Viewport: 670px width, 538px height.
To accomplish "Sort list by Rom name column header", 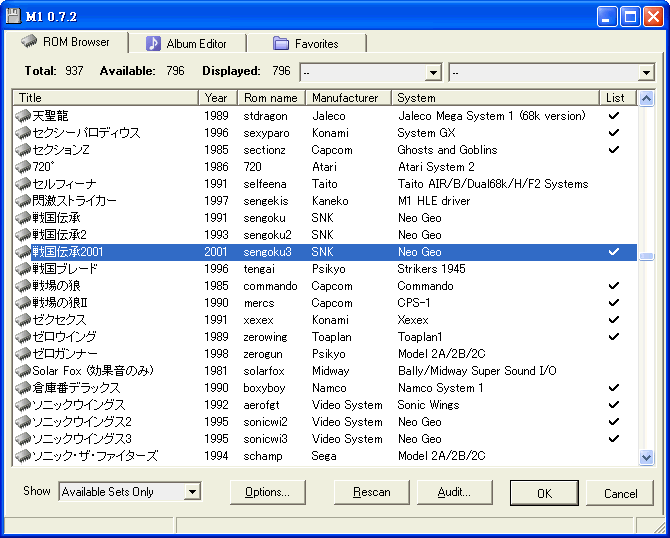I will [x=271, y=98].
